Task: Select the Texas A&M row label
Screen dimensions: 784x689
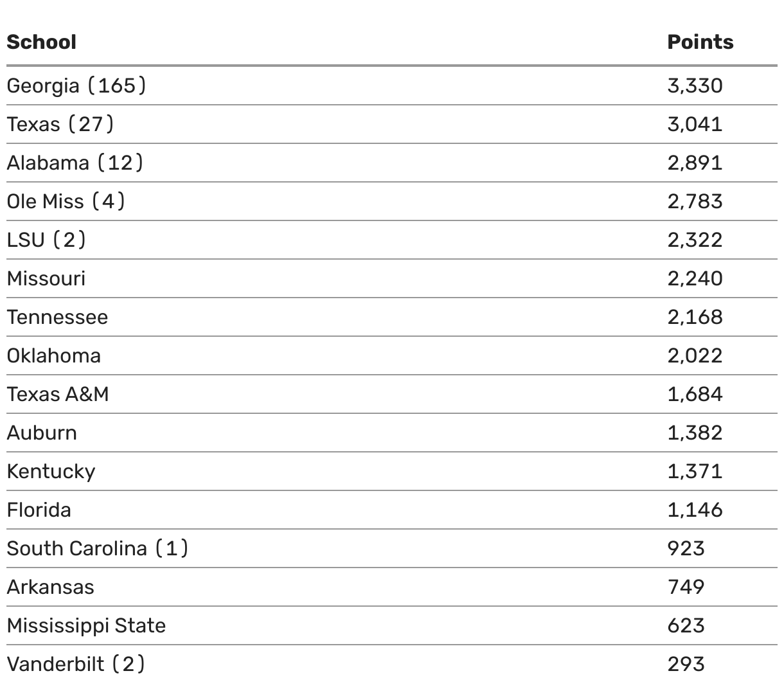Action: (58, 394)
